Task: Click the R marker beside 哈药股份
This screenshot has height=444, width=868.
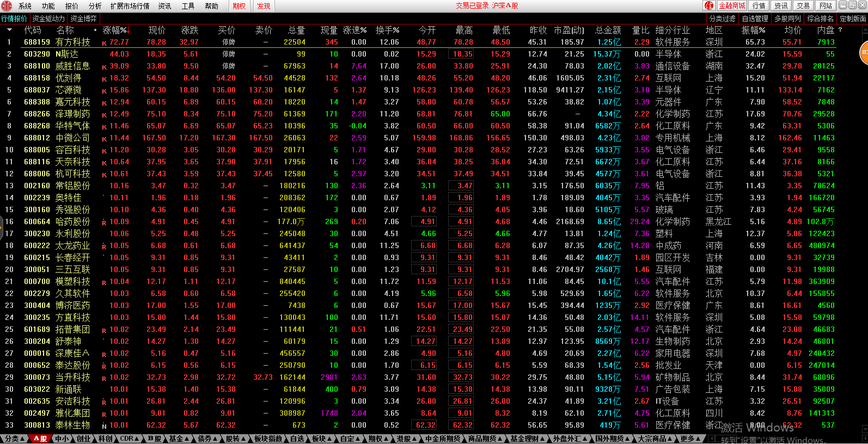Action: 104,222
